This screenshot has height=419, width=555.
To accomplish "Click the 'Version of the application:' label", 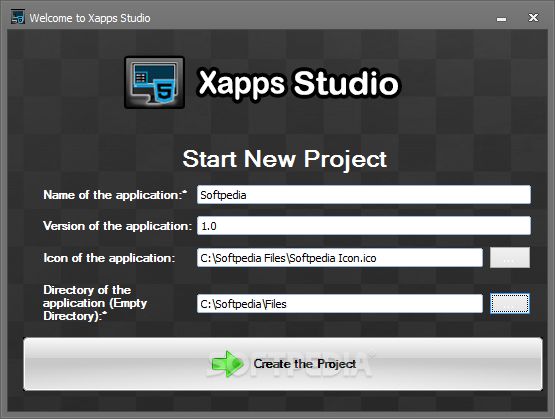I will tap(117, 226).
